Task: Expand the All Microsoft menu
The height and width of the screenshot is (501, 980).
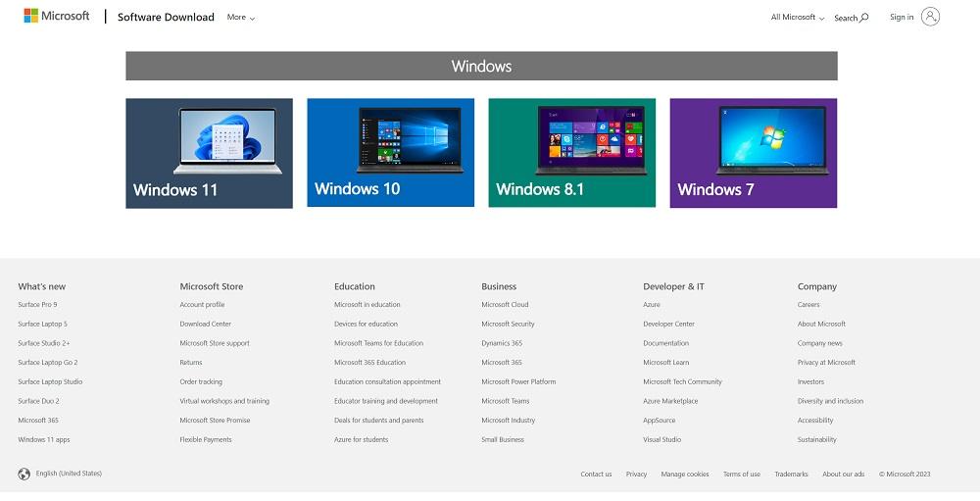Action: coord(797,18)
